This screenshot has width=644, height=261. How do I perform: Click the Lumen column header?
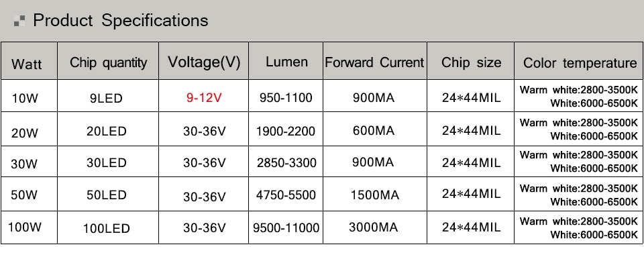pos(286,62)
